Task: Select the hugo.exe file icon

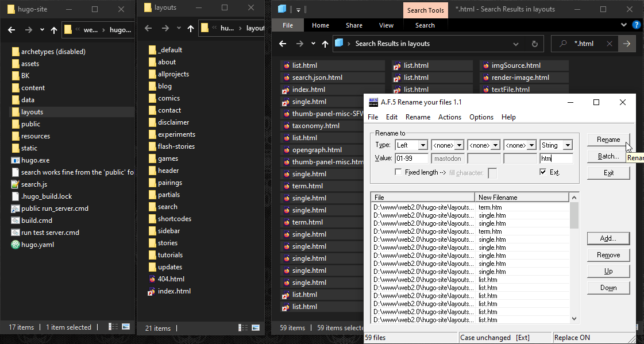Action: [x=16, y=160]
